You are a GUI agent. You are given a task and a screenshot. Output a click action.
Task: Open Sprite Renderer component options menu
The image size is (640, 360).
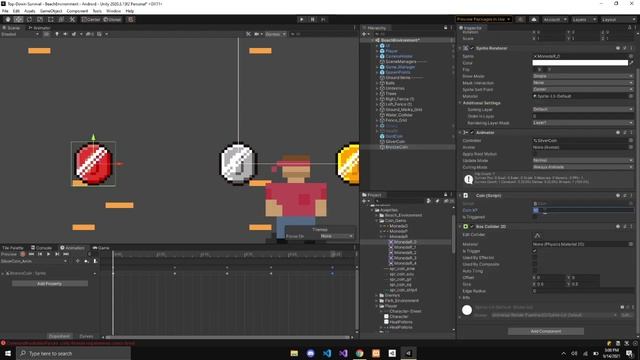[x=631, y=48]
